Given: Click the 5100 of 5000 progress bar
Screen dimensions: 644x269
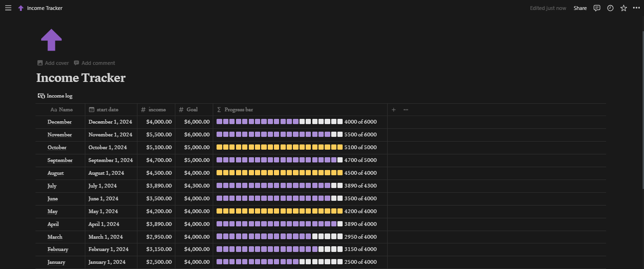Looking at the screenshot, I should pyautogui.click(x=280, y=148).
